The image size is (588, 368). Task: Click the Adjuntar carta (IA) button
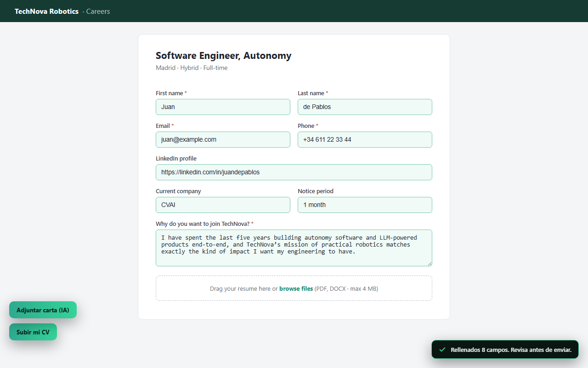(x=43, y=310)
